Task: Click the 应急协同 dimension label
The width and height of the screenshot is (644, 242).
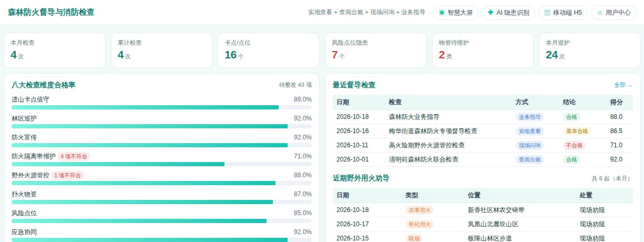Action: click(x=24, y=232)
